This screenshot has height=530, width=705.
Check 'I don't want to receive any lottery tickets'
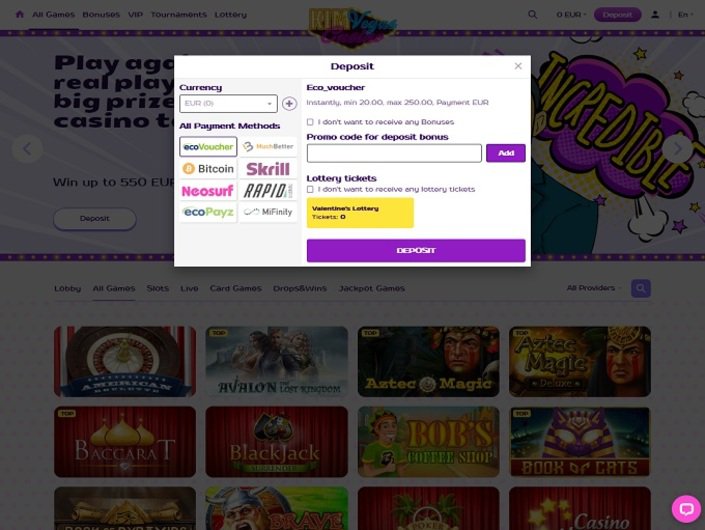tap(310, 189)
